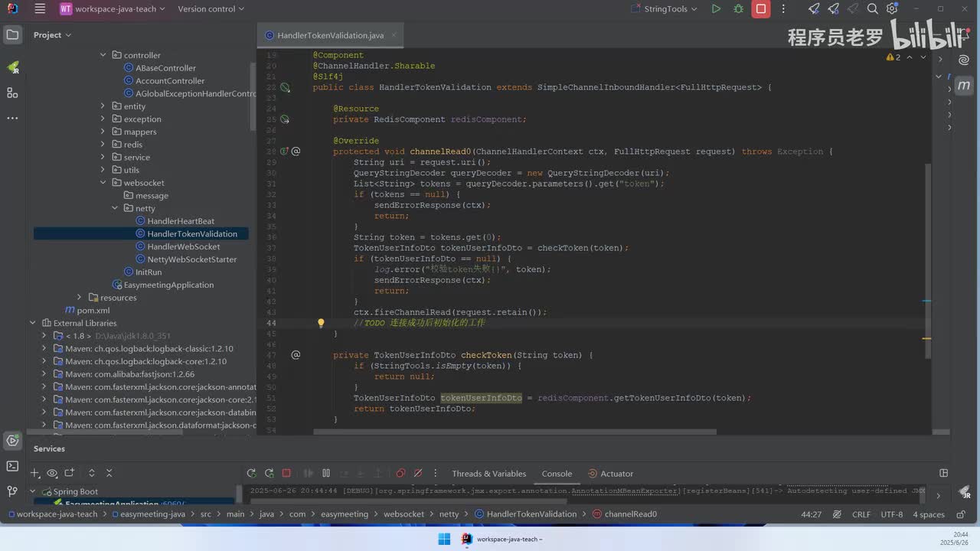Open the Maven tool window

click(964, 85)
